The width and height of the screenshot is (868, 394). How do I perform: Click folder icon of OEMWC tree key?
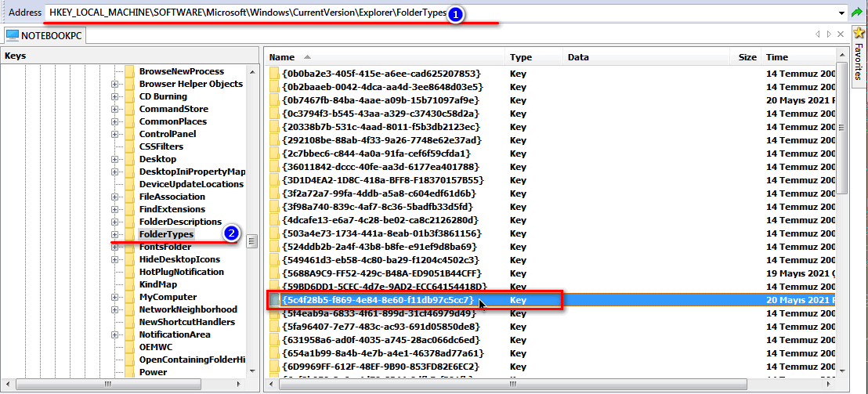tap(130, 347)
